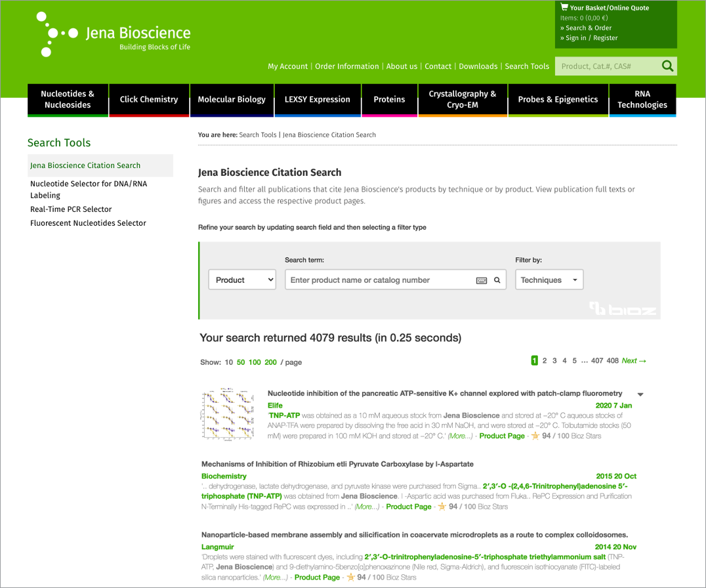This screenshot has width=706, height=588.
Task: Click the Langmuir journal link
Action: pos(217,547)
